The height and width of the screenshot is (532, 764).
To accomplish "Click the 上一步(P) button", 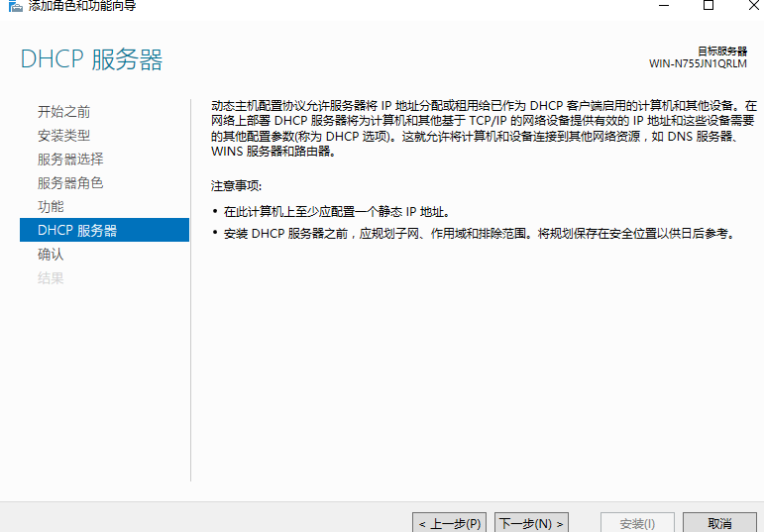I will pyautogui.click(x=449, y=523).
